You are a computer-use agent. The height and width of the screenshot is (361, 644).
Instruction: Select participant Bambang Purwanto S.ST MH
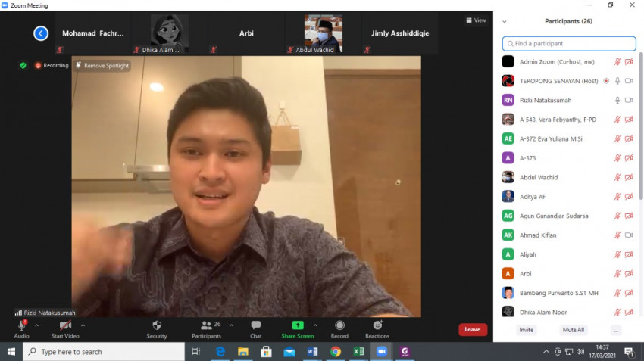coord(569,293)
